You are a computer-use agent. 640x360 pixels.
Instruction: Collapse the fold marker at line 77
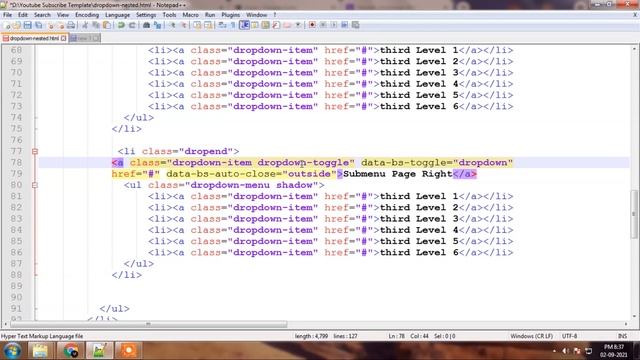pyautogui.click(x=35, y=151)
